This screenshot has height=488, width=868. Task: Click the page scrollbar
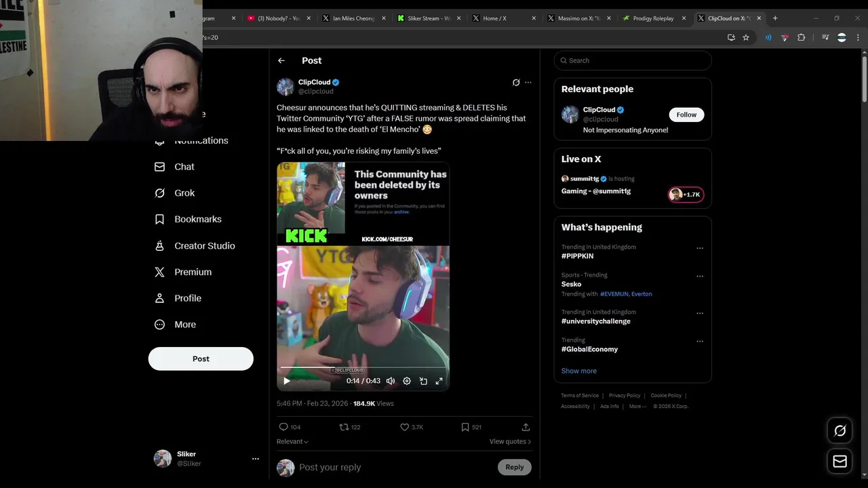(x=863, y=78)
